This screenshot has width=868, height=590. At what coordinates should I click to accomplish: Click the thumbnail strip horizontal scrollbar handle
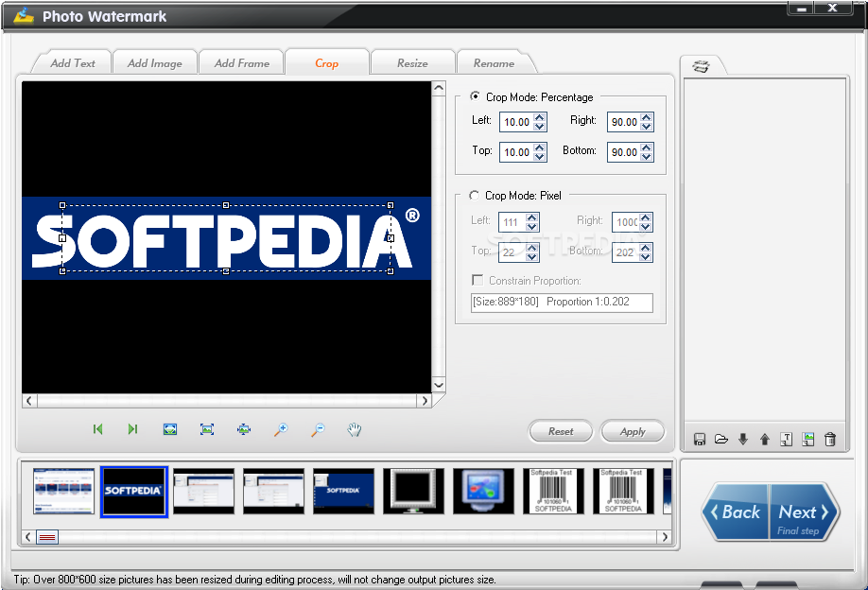[47, 537]
